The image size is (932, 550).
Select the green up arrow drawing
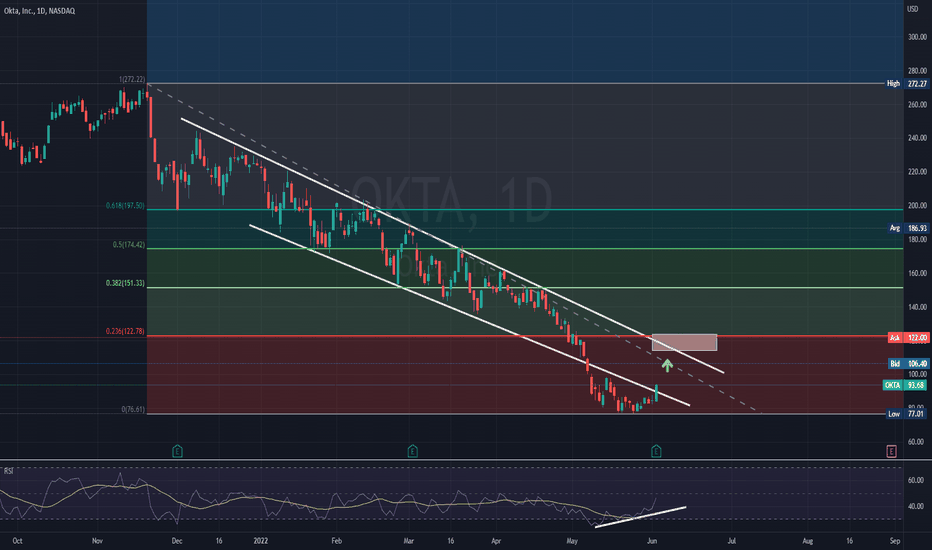667,365
